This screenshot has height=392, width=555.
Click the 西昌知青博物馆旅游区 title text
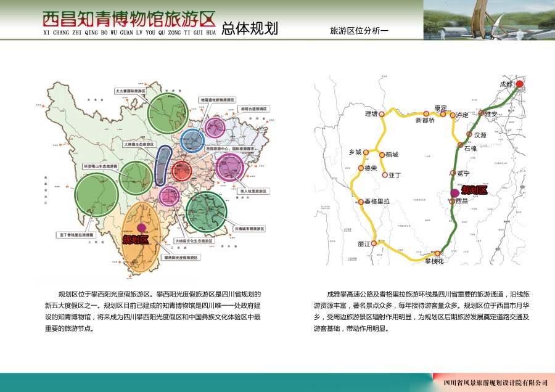point(129,18)
